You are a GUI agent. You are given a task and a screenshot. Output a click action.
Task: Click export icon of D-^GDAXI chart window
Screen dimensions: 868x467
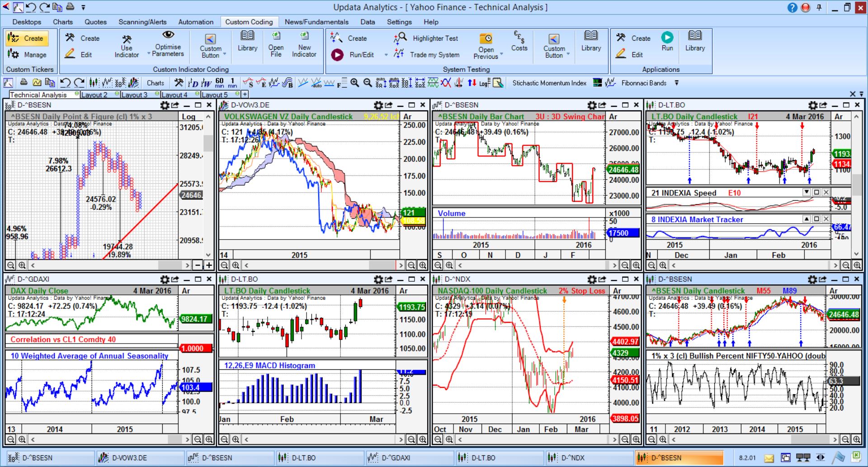(175, 279)
